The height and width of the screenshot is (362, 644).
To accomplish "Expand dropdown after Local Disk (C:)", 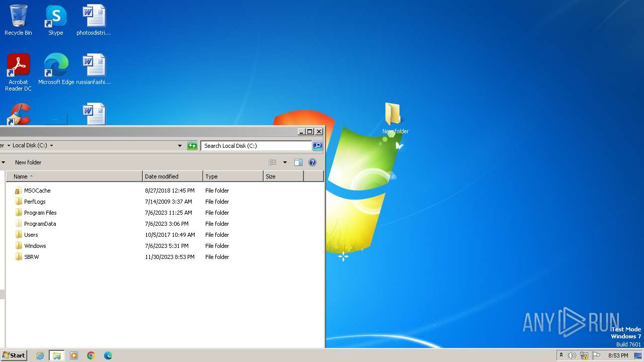I will pyautogui.click(x=51, y=145).
